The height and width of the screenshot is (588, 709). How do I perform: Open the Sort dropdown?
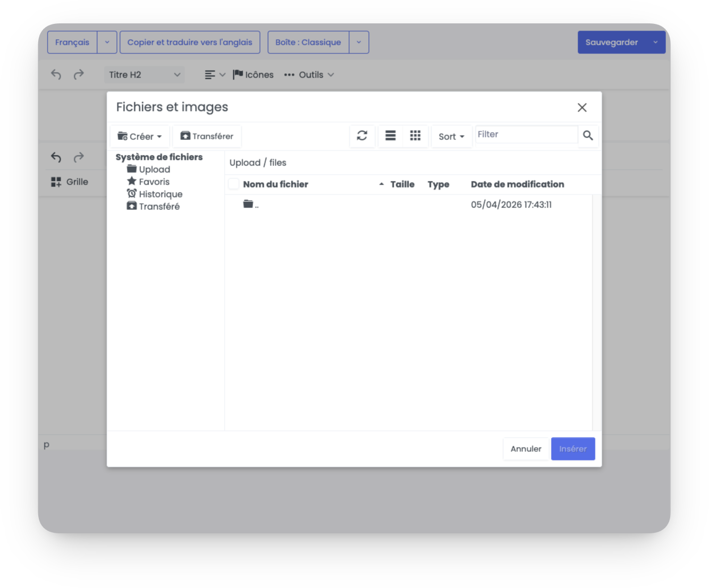451,137
